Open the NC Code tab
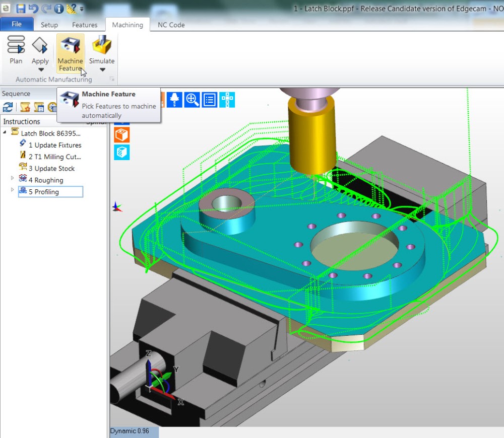 coord(171,25)
